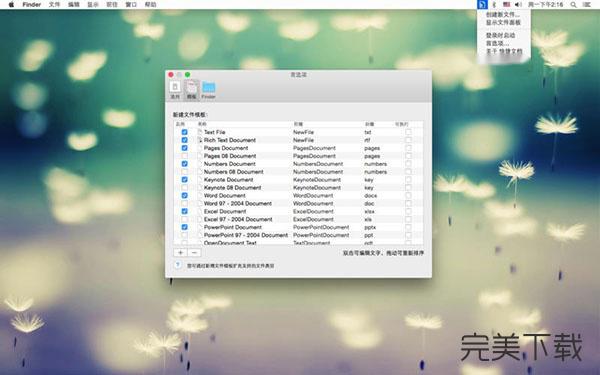Toggle executable checkbox for Excel Document row

(x=408, y=211)
